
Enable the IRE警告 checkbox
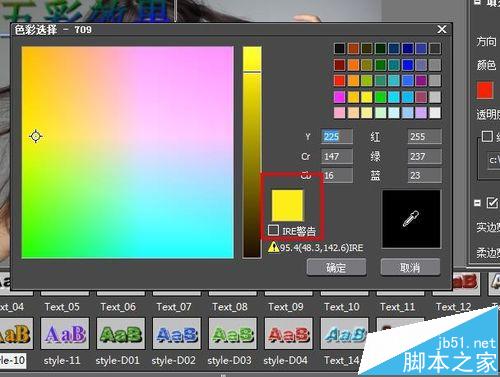tap(273, 230)
